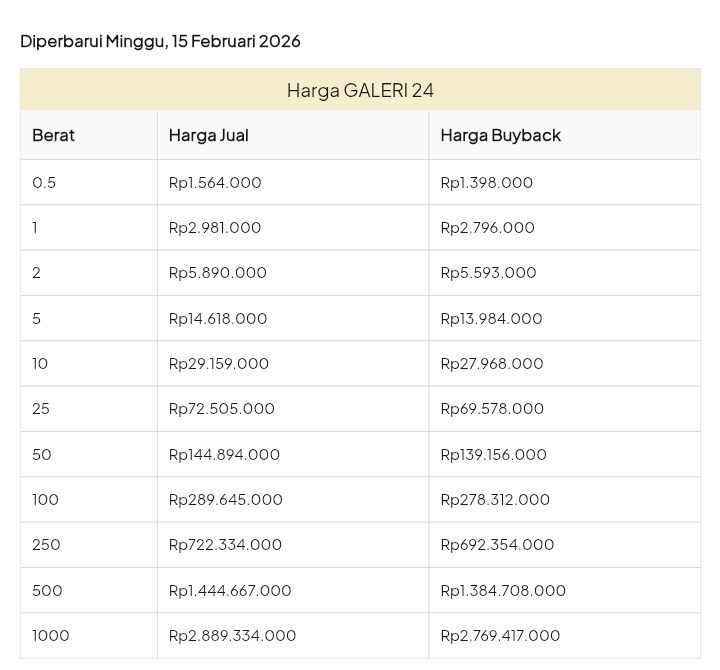The image size is (720, 670).
Task: Click the Harga Buyback column header
Action: 500,135
